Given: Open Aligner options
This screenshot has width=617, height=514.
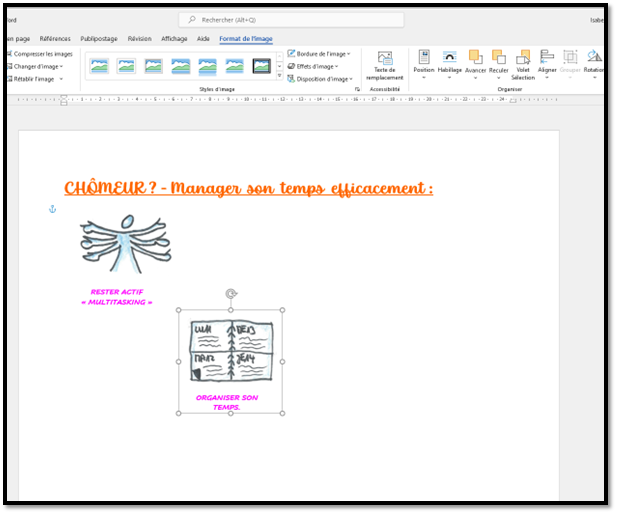Looking at the screenshot, I should pos(547,64).
